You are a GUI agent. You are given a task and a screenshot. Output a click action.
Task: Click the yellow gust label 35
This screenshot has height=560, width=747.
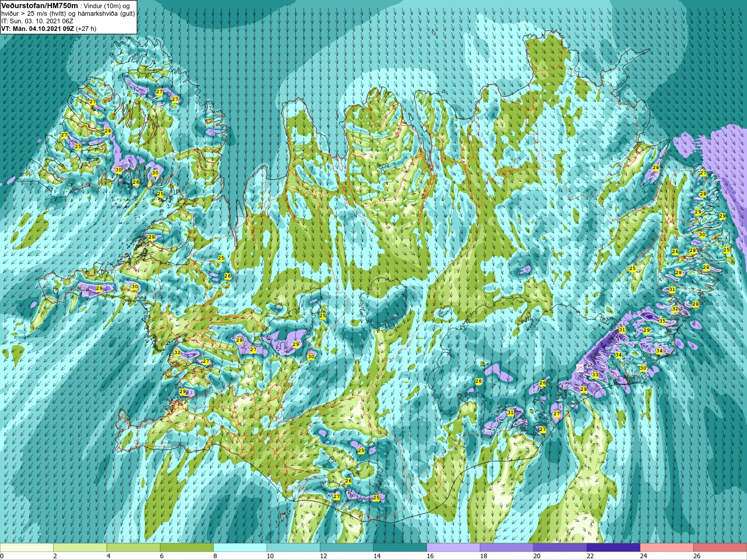click(x=662, y=321)
